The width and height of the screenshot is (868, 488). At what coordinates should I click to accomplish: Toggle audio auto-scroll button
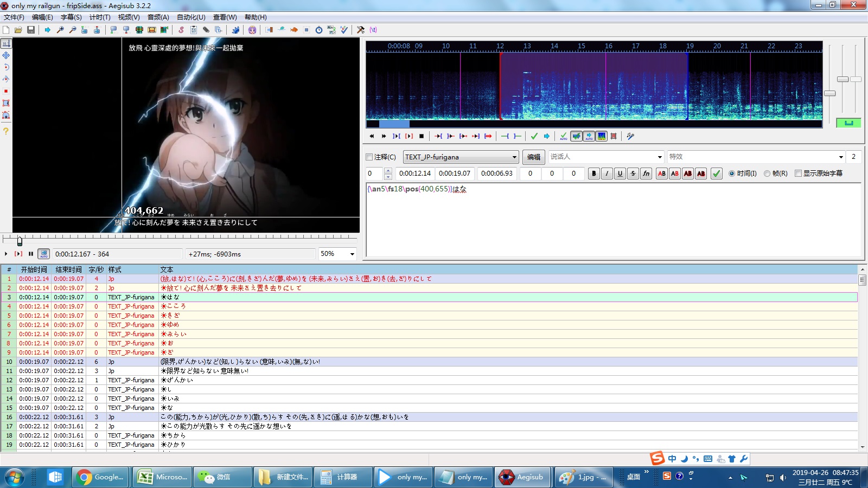[589, 136]
